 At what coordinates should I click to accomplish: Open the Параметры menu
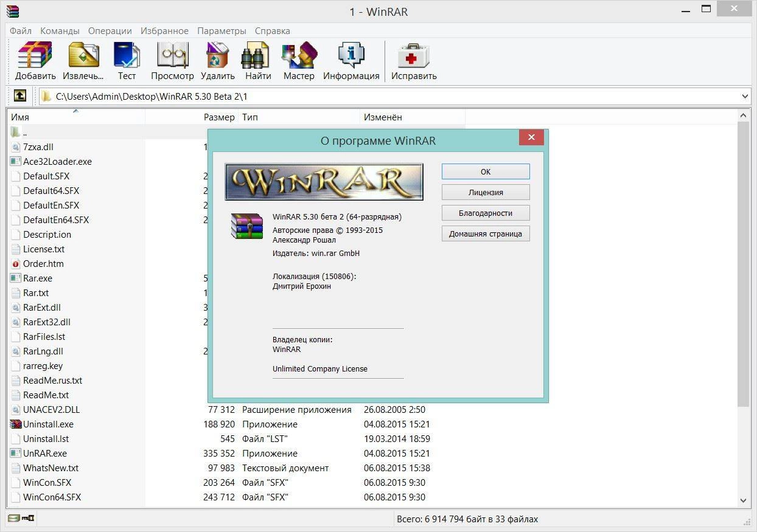click(x=222, y=31)
